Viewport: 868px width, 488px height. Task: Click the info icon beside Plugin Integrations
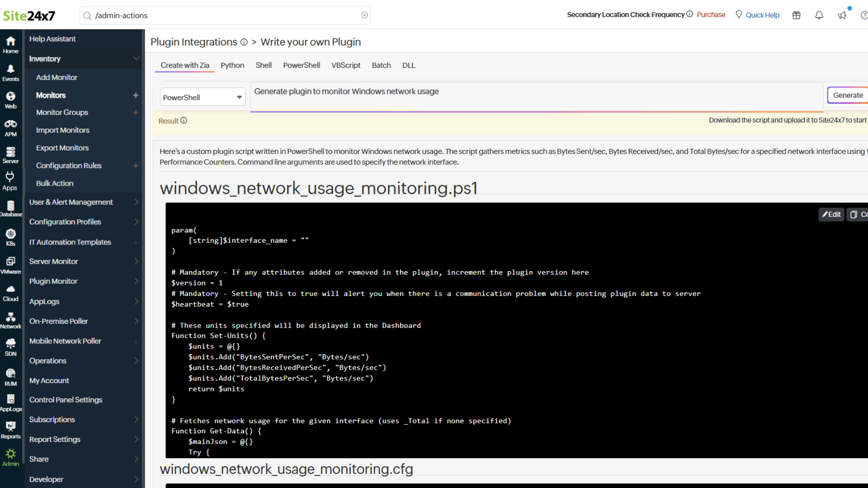tap(244, 42)
